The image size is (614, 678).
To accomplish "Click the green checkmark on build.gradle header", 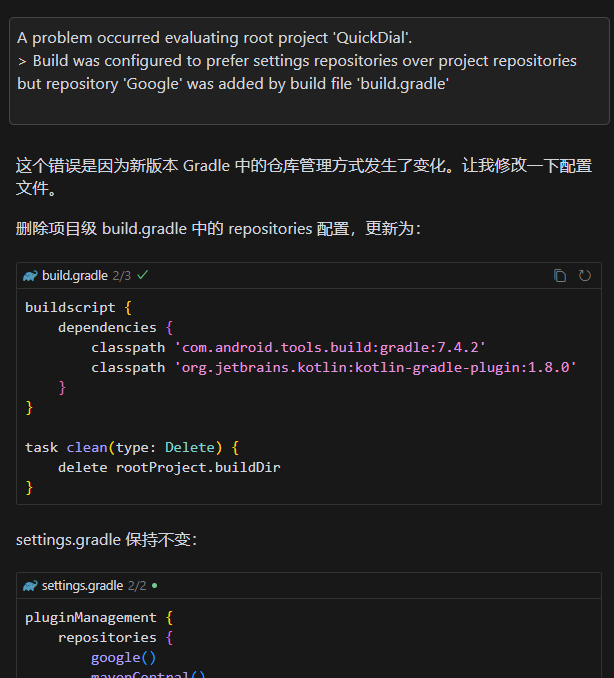I will (x=143, y=274).
